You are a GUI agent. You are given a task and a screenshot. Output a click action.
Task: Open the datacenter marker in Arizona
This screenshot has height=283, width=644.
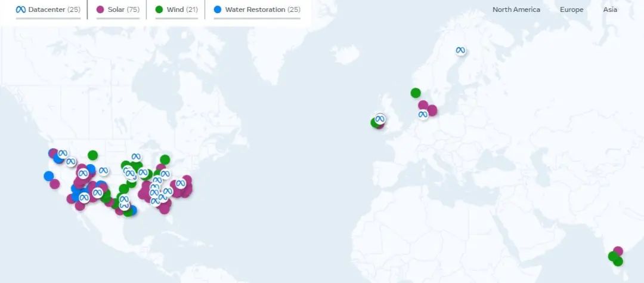point(84,198)
